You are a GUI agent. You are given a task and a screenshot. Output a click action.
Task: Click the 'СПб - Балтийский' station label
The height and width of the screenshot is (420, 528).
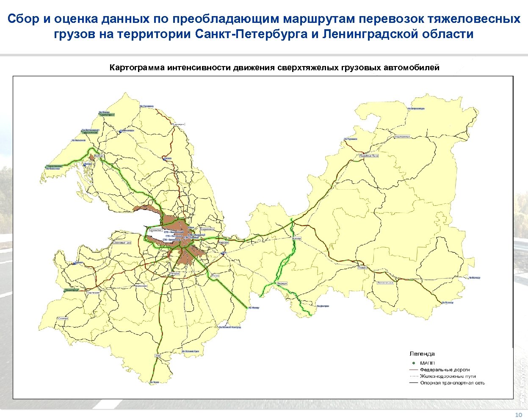171,240
